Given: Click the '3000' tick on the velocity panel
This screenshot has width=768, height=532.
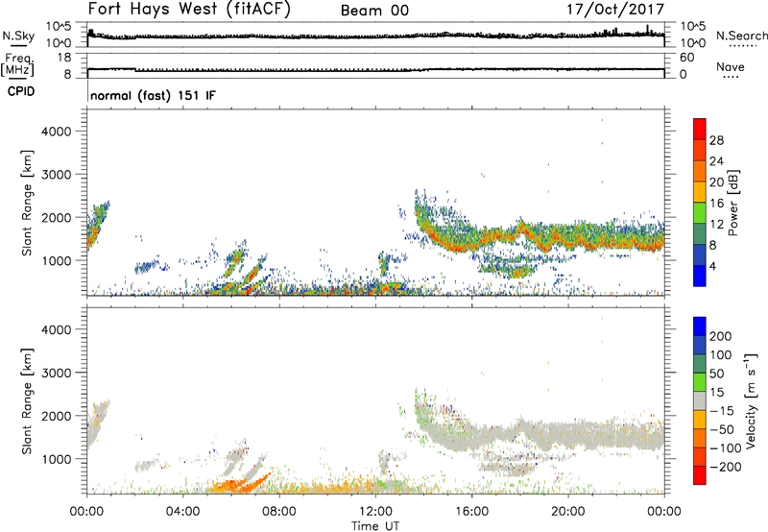Looking at the screenshot, I should pyautogui.click(x=56, y=373).
